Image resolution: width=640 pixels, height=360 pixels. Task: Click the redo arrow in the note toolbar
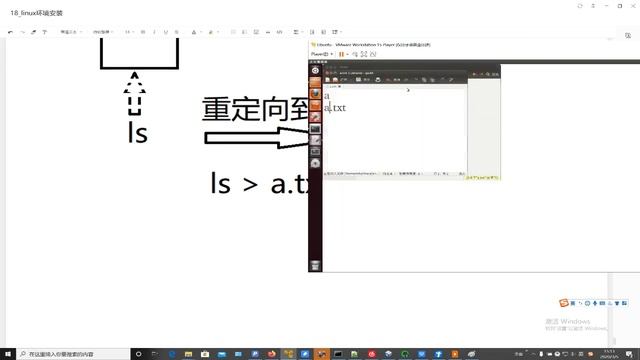[22, 32]
